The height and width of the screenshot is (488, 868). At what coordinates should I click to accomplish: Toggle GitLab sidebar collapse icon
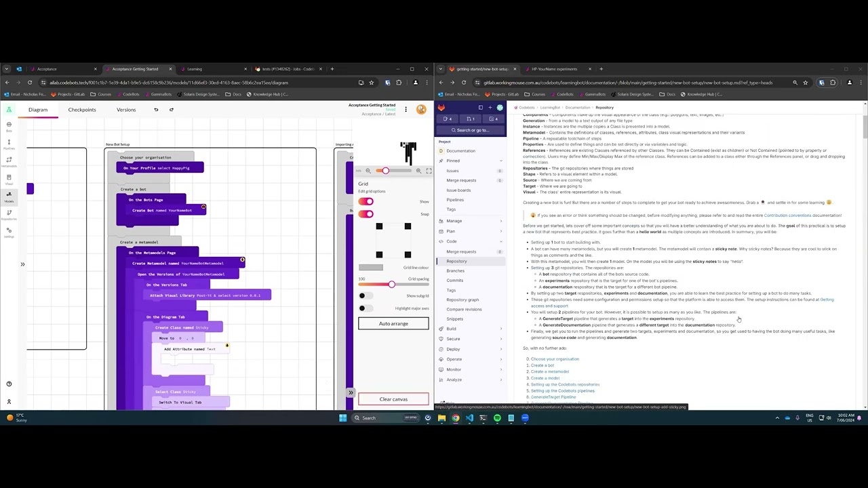(481, 108)
